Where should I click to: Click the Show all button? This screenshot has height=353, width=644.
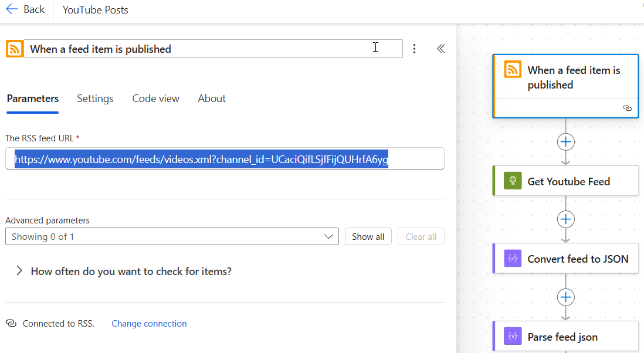(368, 236)
